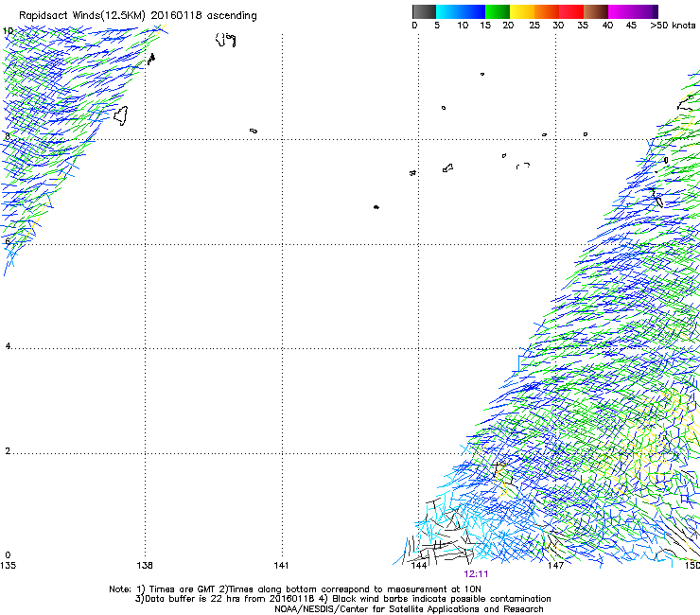
Task: Click the longitude axis label "135"
Action: tap(8, 566)
